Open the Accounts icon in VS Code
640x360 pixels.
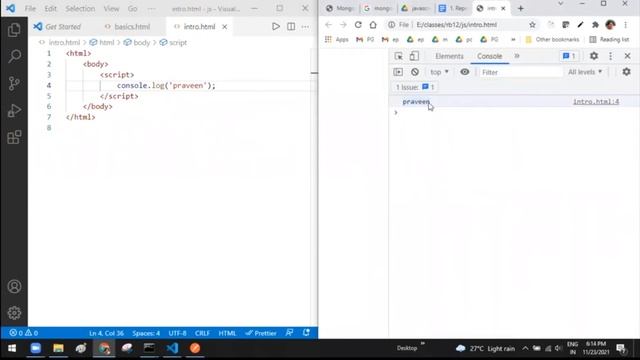point(14,287)
